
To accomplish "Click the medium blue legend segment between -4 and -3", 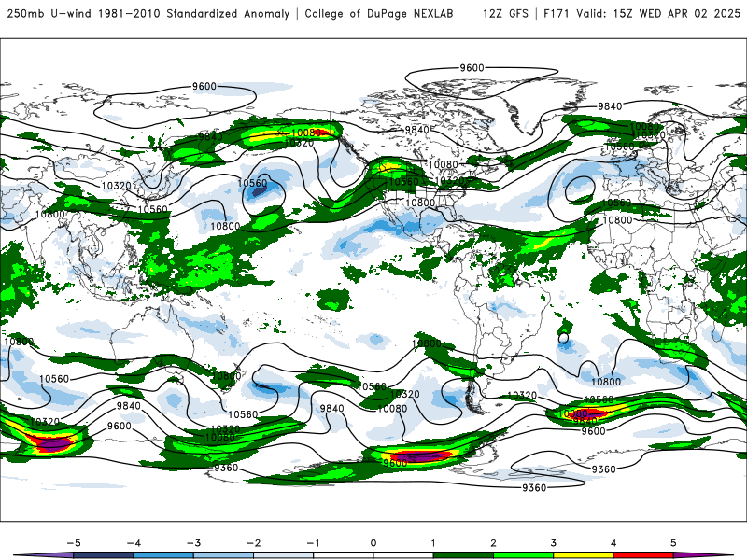I will click(163, 555).
